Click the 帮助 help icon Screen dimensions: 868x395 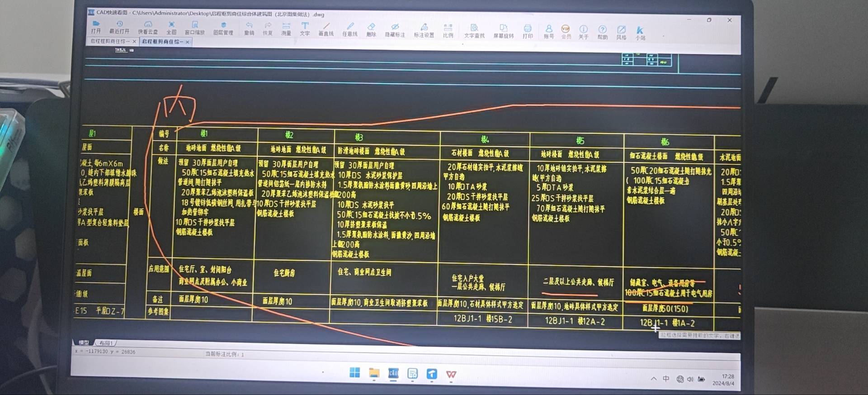pos(603,33)
